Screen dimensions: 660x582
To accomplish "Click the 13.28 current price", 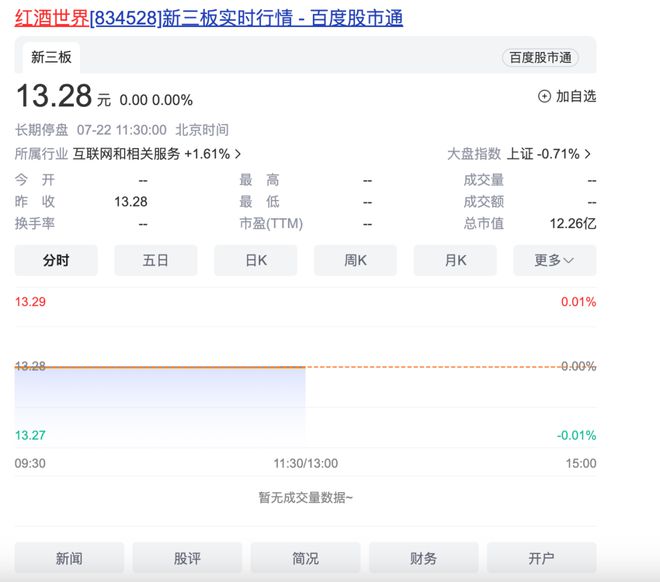I will pyautogui.click(x=54, y=96).
